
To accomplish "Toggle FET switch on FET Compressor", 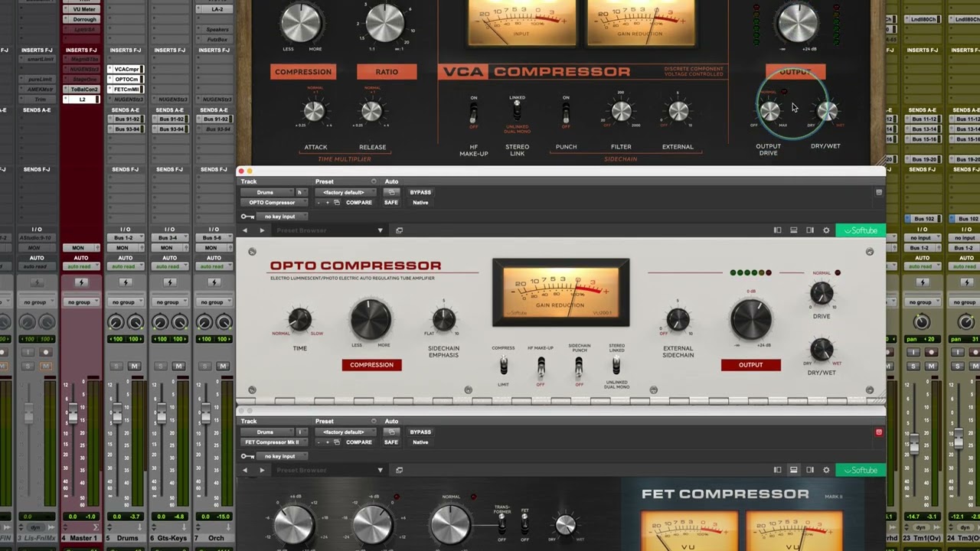I will (524, 523).
